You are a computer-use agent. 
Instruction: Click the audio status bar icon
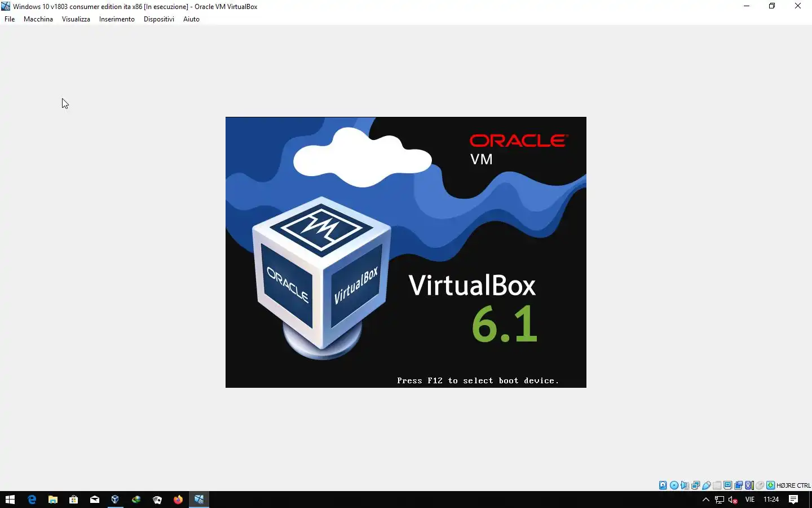[685, 485]
